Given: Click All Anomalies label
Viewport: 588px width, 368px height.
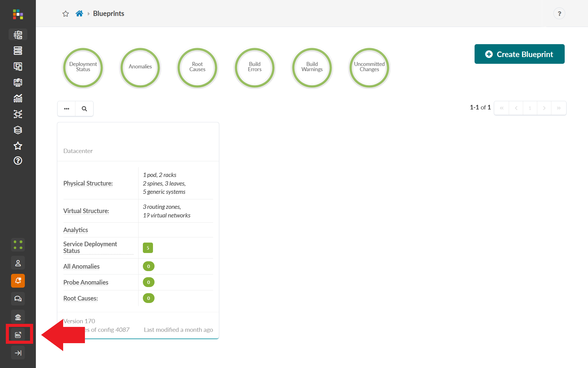Looking at the screenshot, I should click(82, 266).
